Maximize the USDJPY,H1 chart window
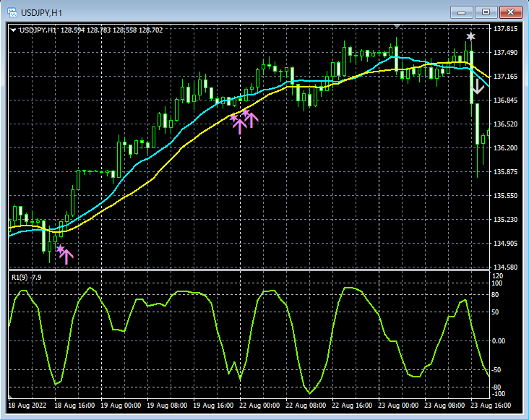This screenshot has width=529, height=420. coord(486,12)
